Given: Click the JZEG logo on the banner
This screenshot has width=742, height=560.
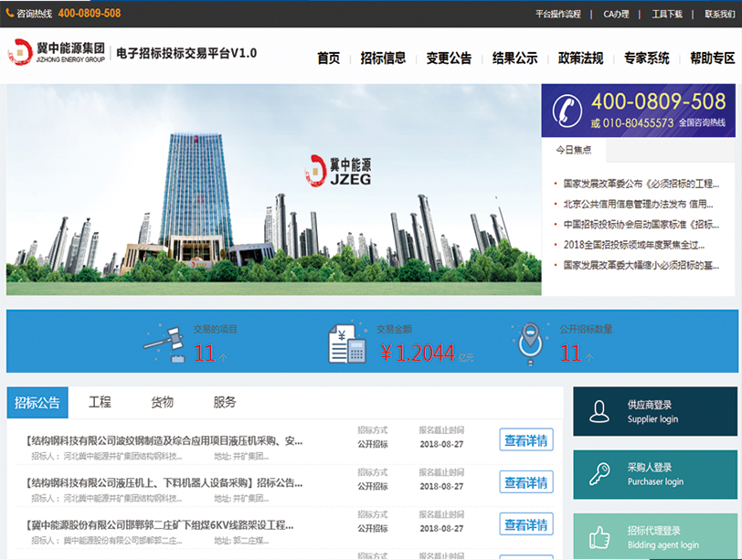Looking at the screenshot, I should pos(338,170).
